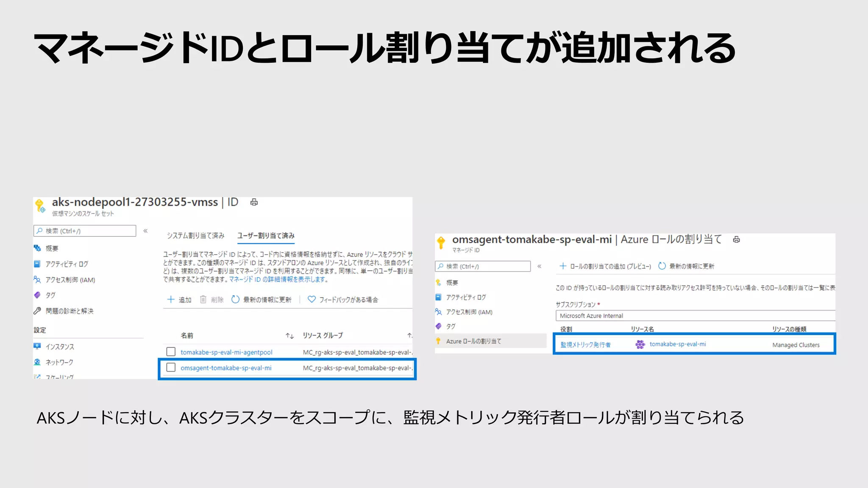The width and height of the screenshot is (868, 488).
Task: Open tomakabe-sp-eval-mi-agentpool identity link
Action: tap(226, 352)
